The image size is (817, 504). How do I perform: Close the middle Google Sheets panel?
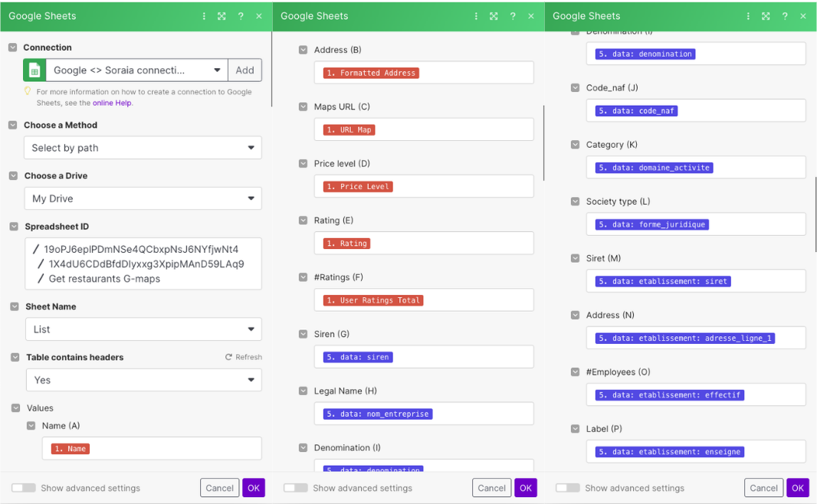coord(531,16)
